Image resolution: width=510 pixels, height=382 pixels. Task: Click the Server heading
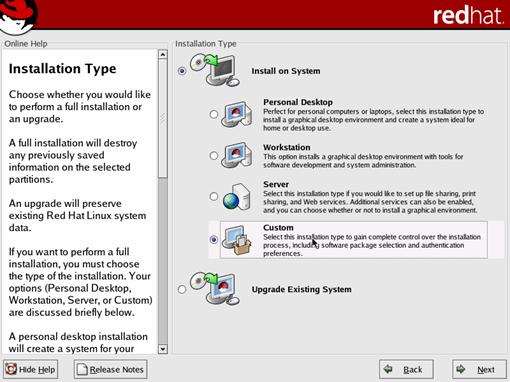[x=276, y=184]
